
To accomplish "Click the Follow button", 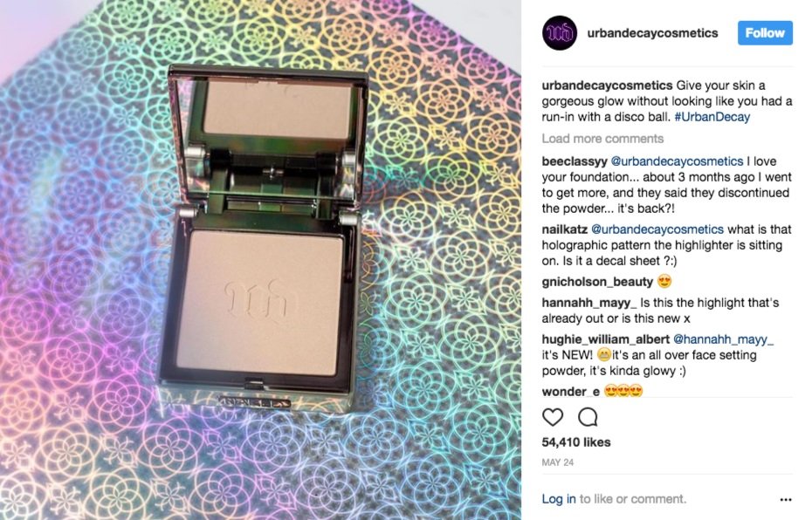I will [765, 33].
